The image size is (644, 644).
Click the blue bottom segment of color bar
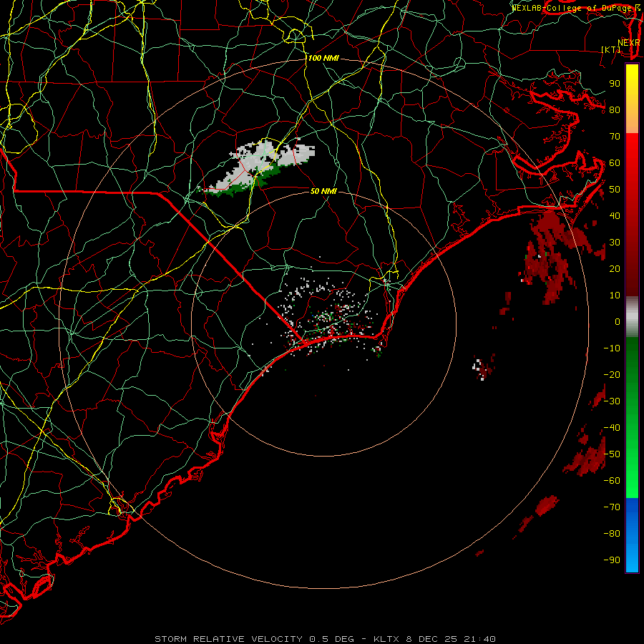coord(632,535)
